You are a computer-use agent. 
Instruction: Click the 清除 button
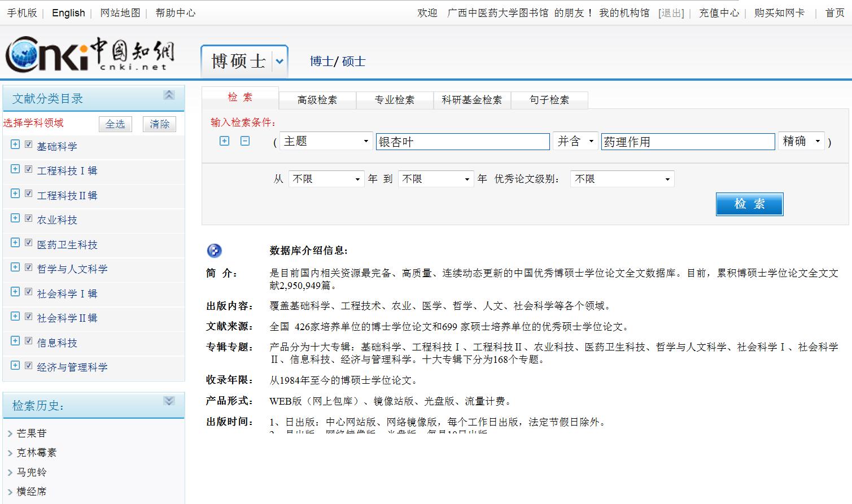click(159, 124)
